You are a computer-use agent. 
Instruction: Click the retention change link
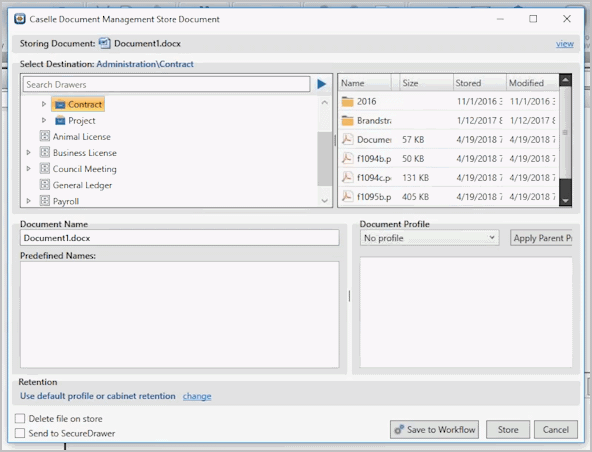pos(197,396)
